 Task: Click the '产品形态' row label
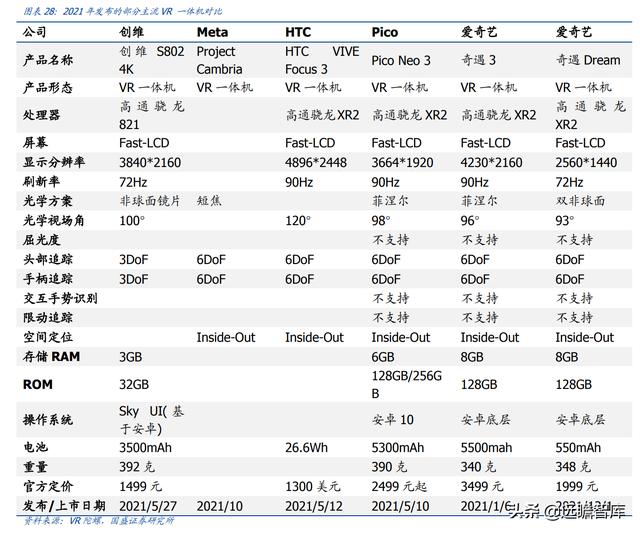[48, 87]
